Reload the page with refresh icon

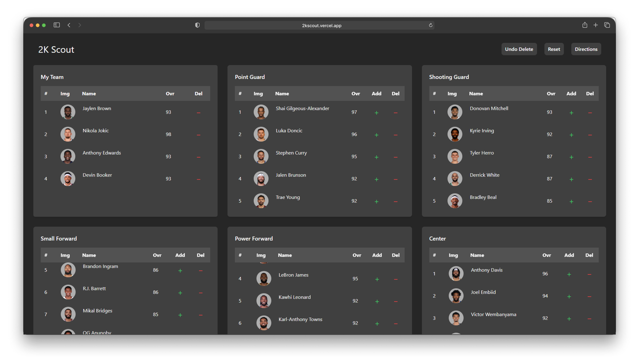coord(430,25)
